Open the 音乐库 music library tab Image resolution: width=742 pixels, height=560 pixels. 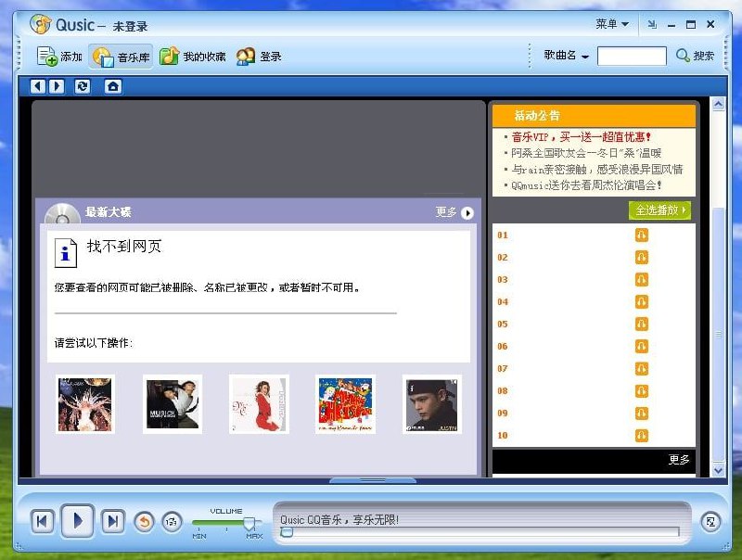click(x=122, y=57)
